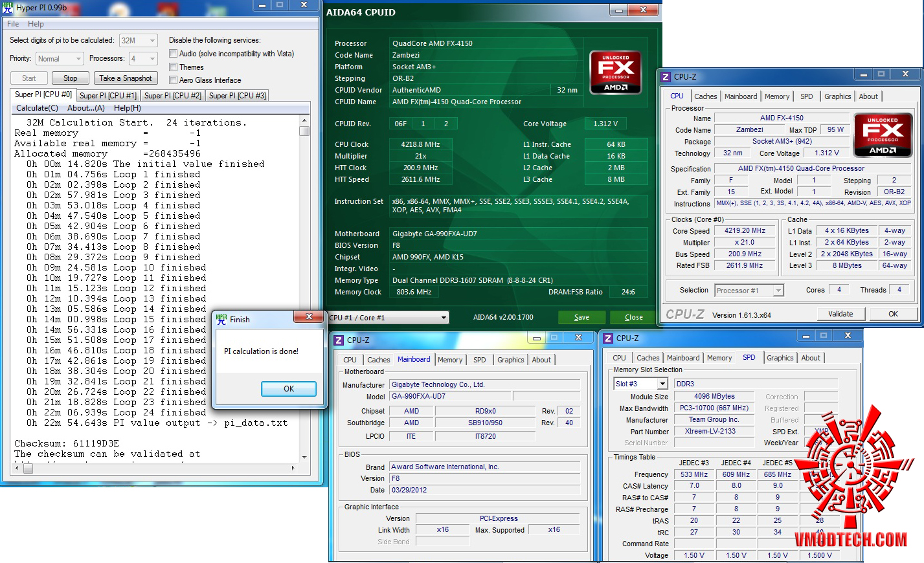Toggle the Aero Glass Interface checkbox
The width and height of the screenshot is (924, 563).
click(173, 80)
